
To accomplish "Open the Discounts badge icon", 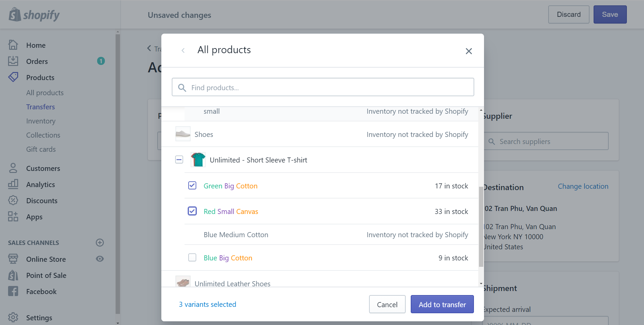I will (13, 200).
